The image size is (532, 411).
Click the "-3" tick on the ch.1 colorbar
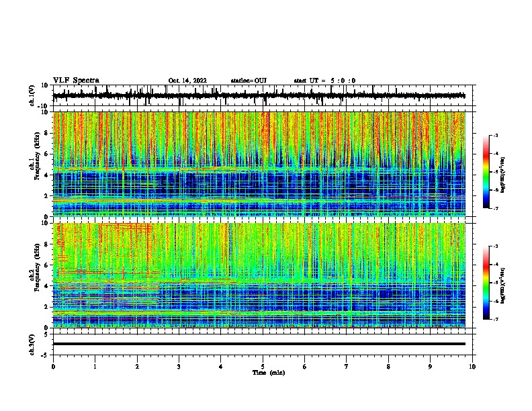click(496, 135)
